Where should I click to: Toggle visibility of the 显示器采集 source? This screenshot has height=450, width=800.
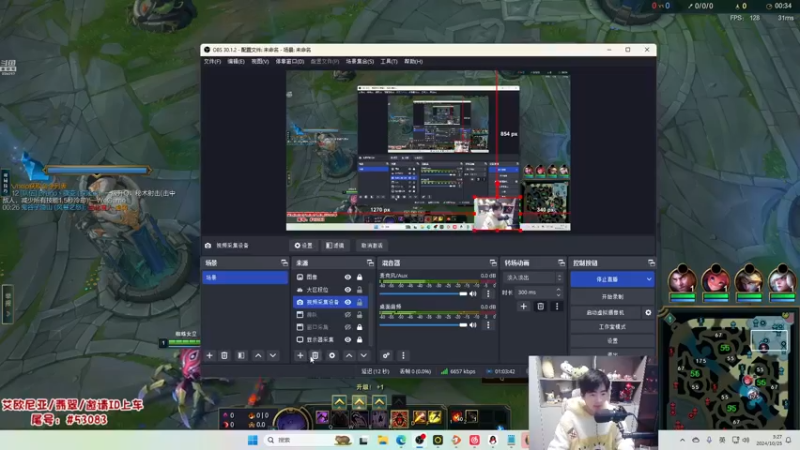[347, 339]
